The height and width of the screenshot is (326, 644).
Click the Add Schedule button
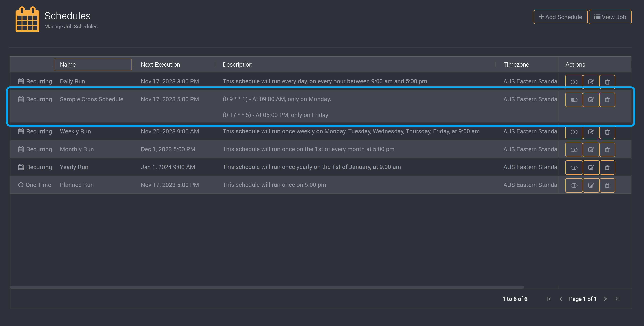[560, 17]
